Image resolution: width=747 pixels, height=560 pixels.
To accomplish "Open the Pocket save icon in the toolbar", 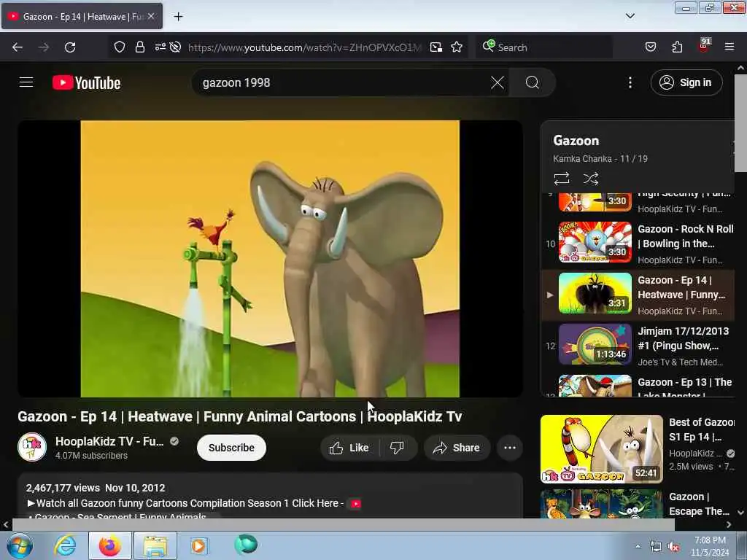I will point(650,47).
